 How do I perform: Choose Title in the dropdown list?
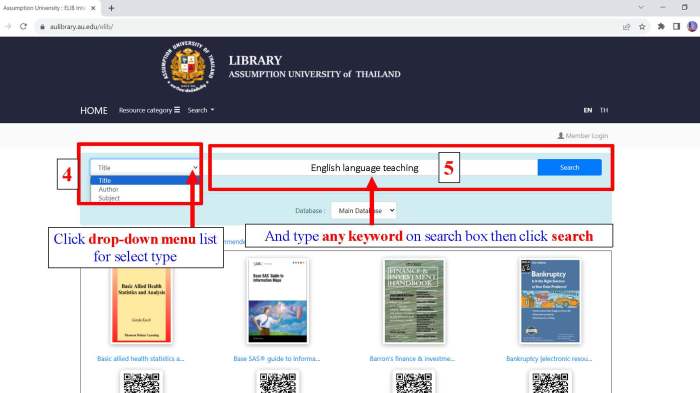(x=145, y=180)
